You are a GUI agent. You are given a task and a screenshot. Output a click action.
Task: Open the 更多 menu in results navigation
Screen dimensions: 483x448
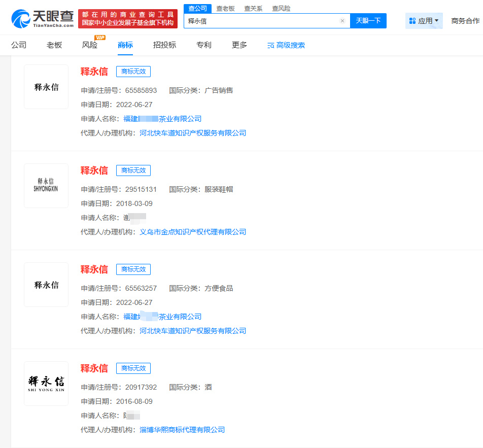tap(239, 45)
